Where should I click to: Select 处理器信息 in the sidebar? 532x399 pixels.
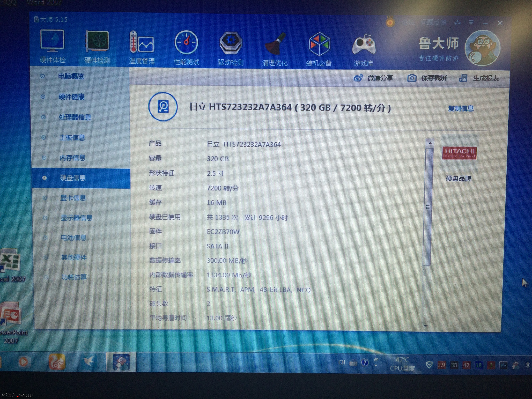coord(75,117)
